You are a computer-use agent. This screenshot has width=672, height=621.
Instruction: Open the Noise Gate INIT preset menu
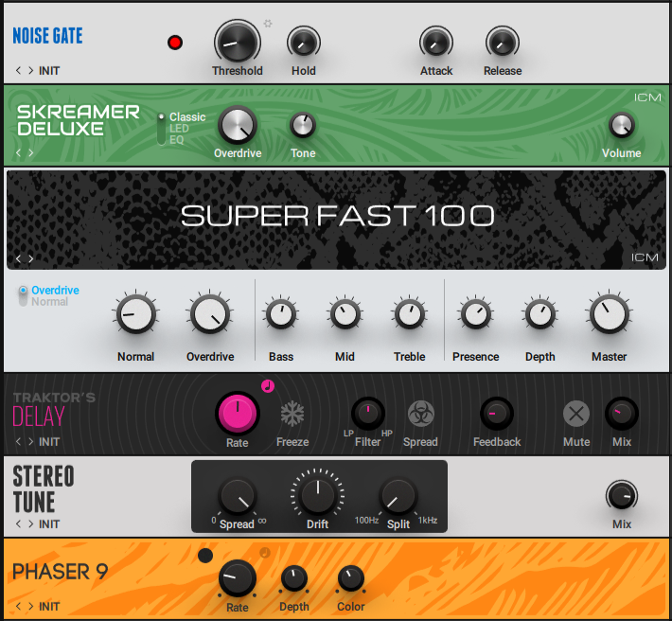(x=49, y=71)
